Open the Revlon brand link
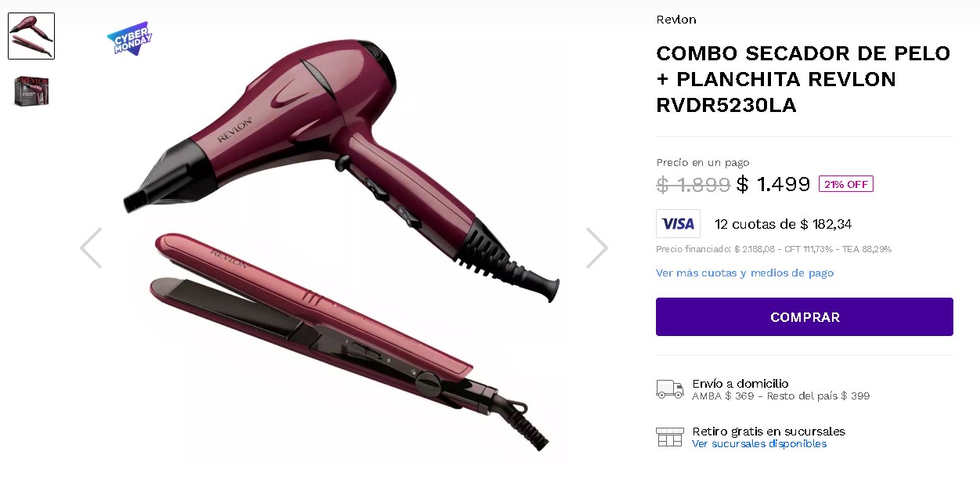This screenshot has width=980, height=495. [x=676, y=20]
